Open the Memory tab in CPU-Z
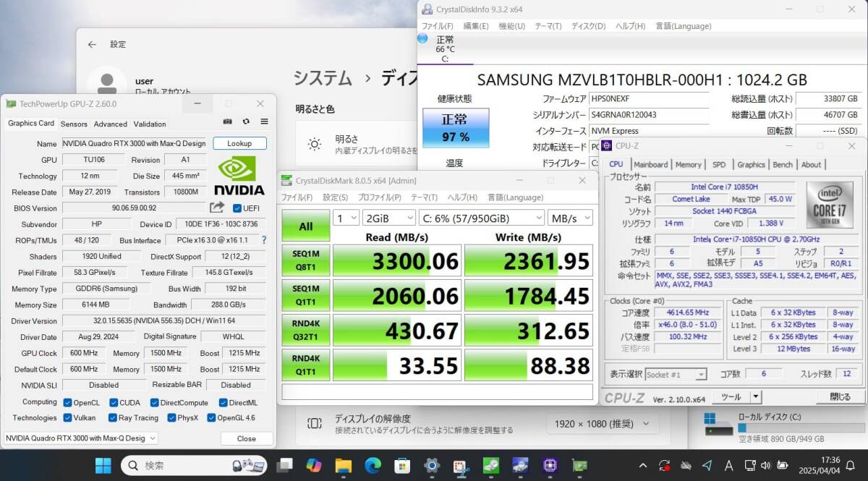The image size is (868, 481). [x=689, y=164]
